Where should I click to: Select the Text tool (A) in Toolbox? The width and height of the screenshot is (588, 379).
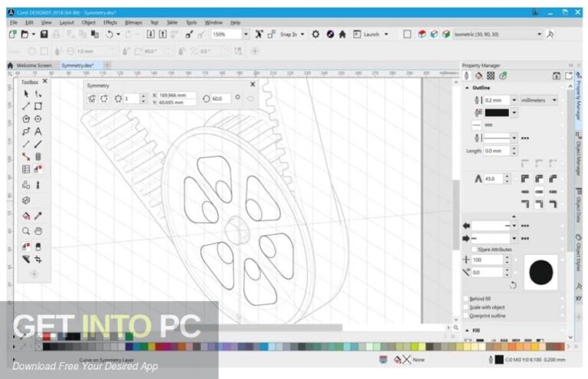click(x=38, y=132)
